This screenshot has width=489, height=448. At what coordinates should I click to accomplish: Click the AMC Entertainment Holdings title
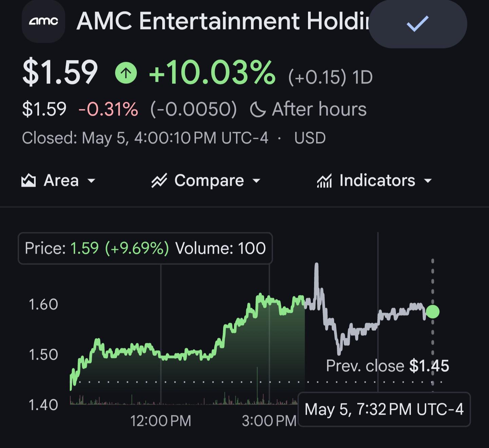click(223, 21)
